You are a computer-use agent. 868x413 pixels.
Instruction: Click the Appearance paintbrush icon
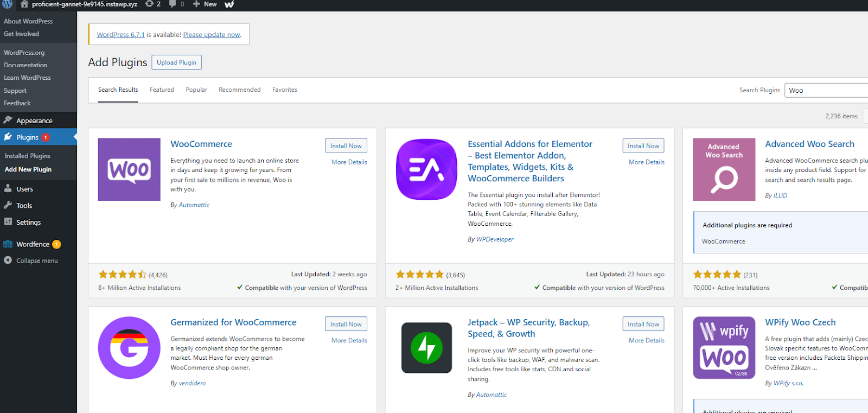tap(8, 120)
